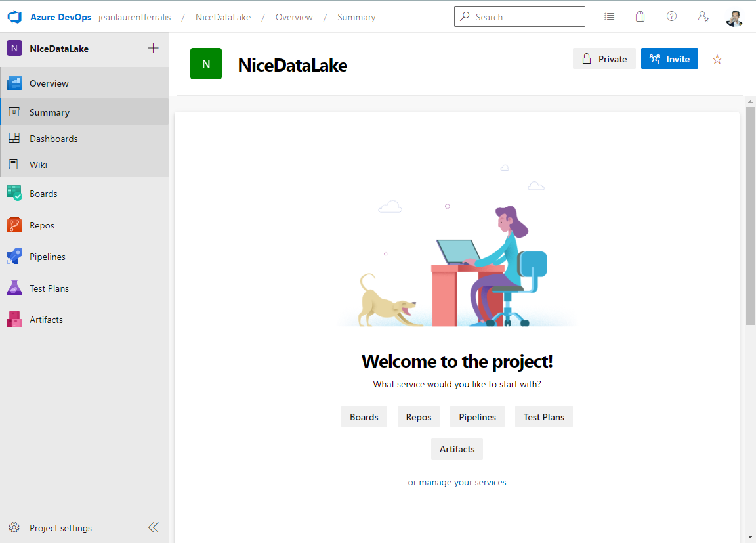The width and height of the screenshot is (756, 543).
Task: Click the Pipelines service button
Action: coord(477,417)
